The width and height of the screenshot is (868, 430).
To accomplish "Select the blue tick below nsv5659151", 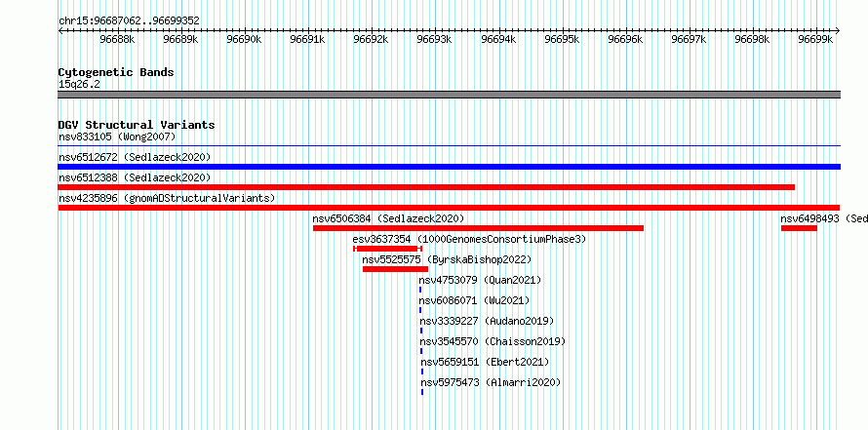I will 422,371.
